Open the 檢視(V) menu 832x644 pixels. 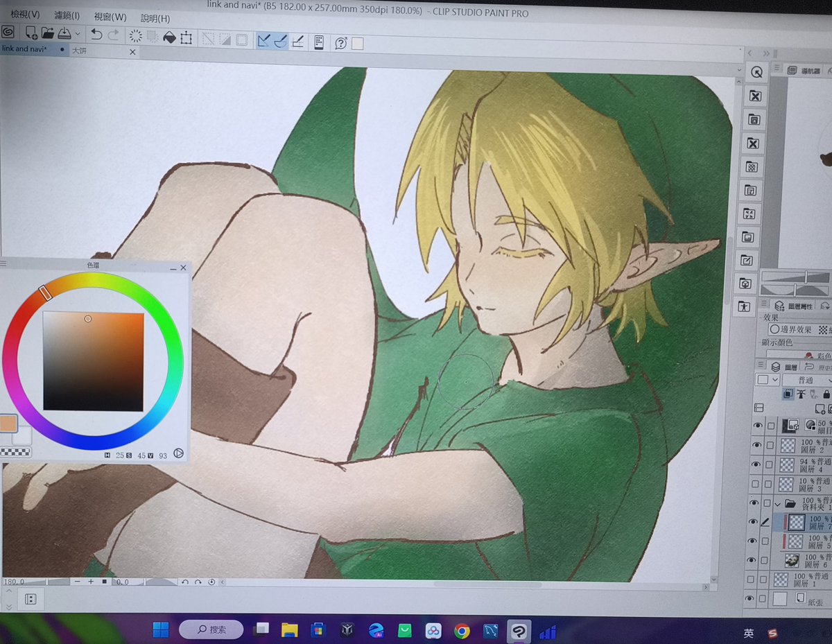(x=25, y=14)
